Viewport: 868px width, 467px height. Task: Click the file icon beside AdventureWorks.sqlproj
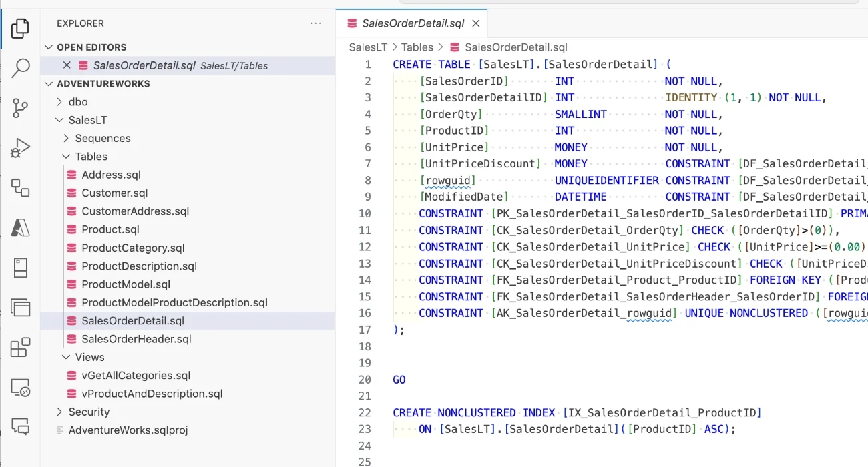pos(59,430)
